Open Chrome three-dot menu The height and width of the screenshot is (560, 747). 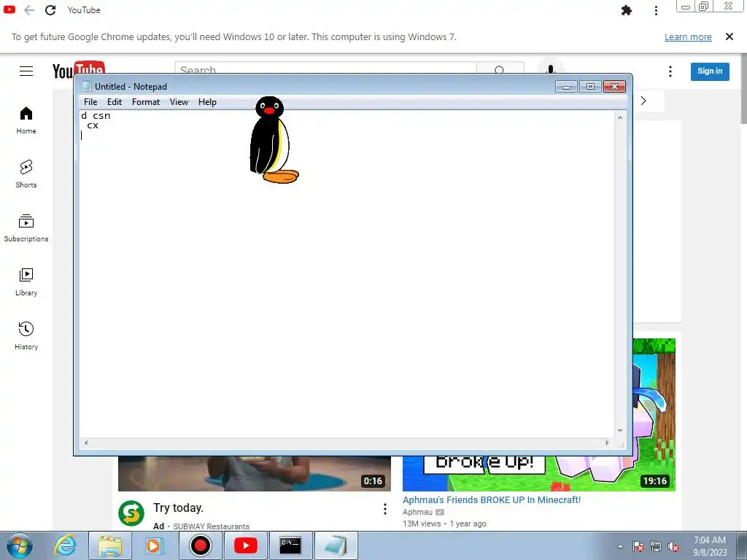tap(656, 10)
